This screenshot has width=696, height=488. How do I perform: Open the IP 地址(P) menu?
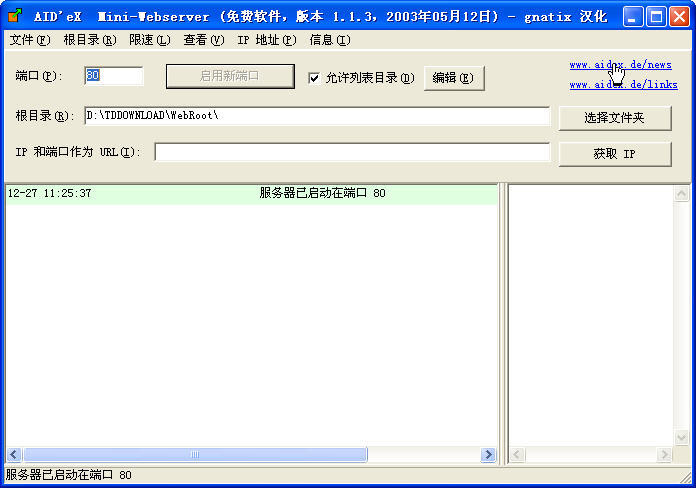coord(267,40)
